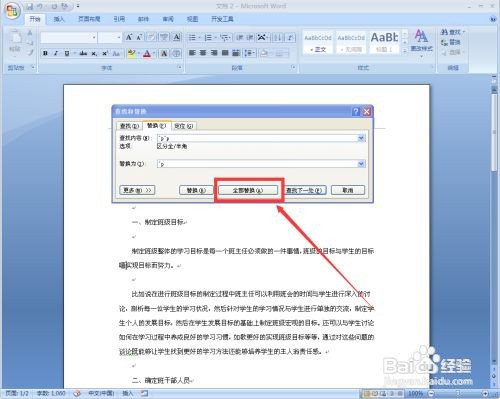Click the Undo icon in quick access toolbar
The width and height of the screenshot is (500, 399).
40,6
